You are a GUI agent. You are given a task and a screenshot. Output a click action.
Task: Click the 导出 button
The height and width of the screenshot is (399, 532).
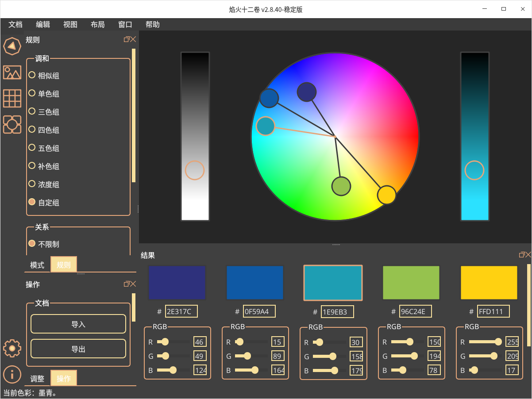click(x=78, y=349)
